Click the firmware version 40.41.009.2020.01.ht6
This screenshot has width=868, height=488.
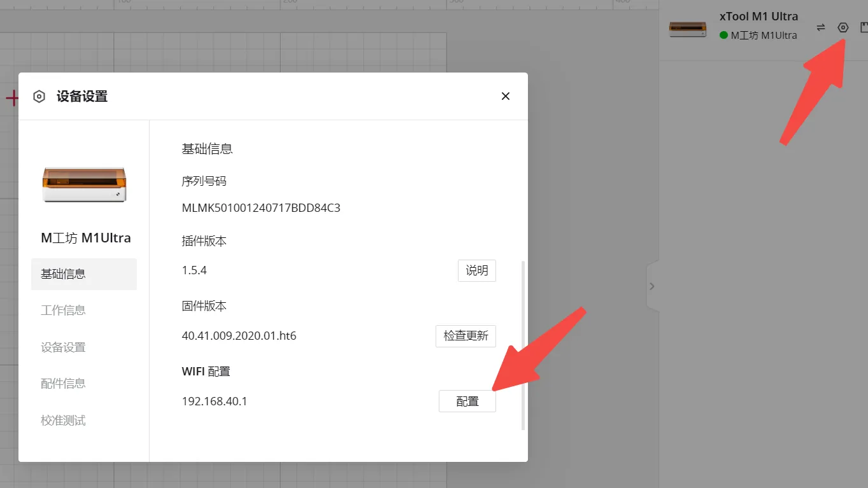239,336
